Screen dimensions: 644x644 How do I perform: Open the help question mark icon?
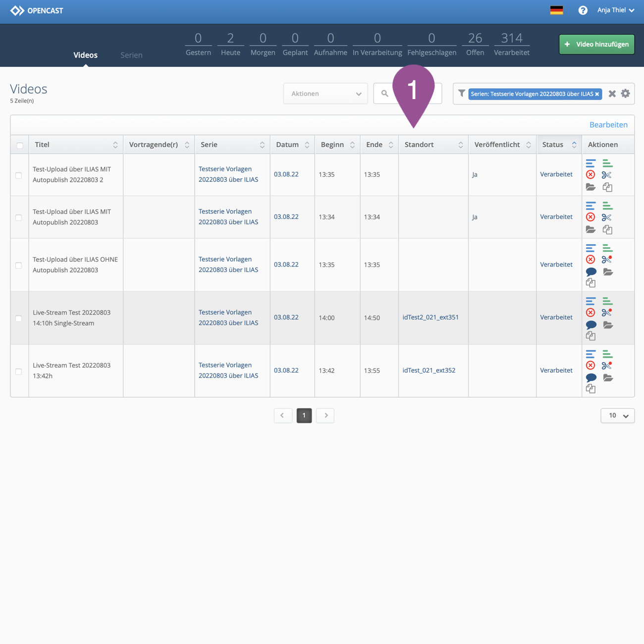point(583,10)
